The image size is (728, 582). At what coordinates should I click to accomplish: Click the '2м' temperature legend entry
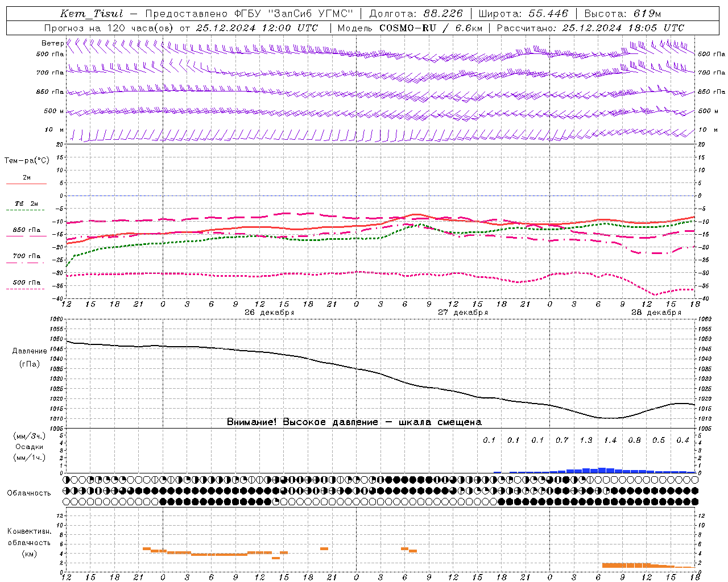[x=27, y=177]
